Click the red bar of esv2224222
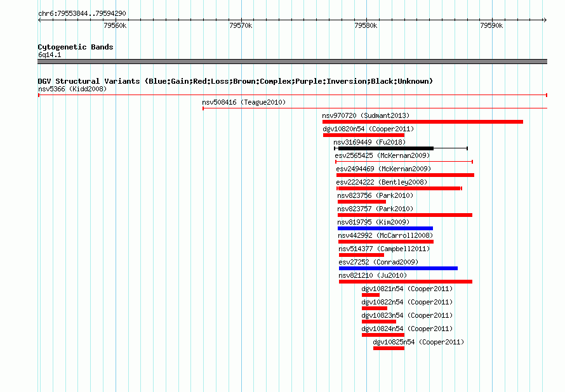 [x=399, y=188]
